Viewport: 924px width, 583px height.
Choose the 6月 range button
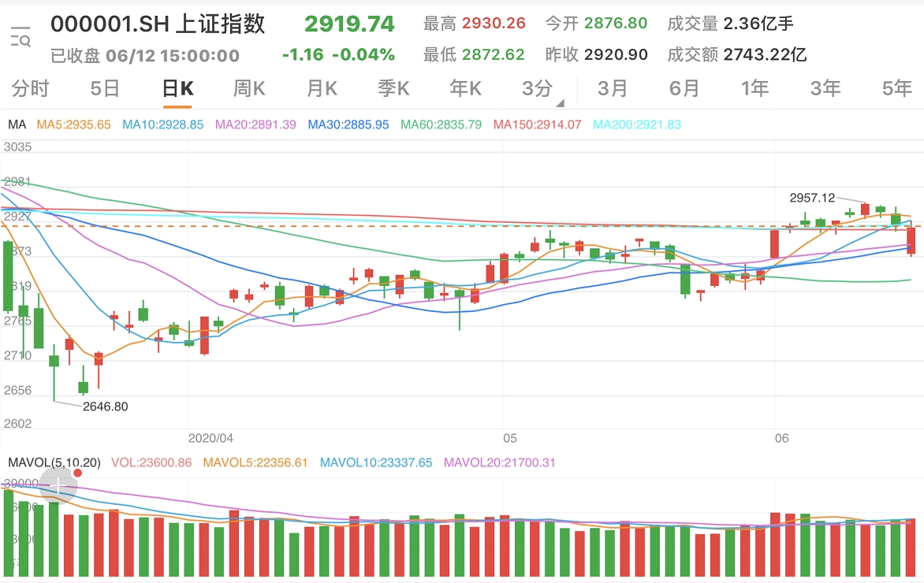click(684, 88)
